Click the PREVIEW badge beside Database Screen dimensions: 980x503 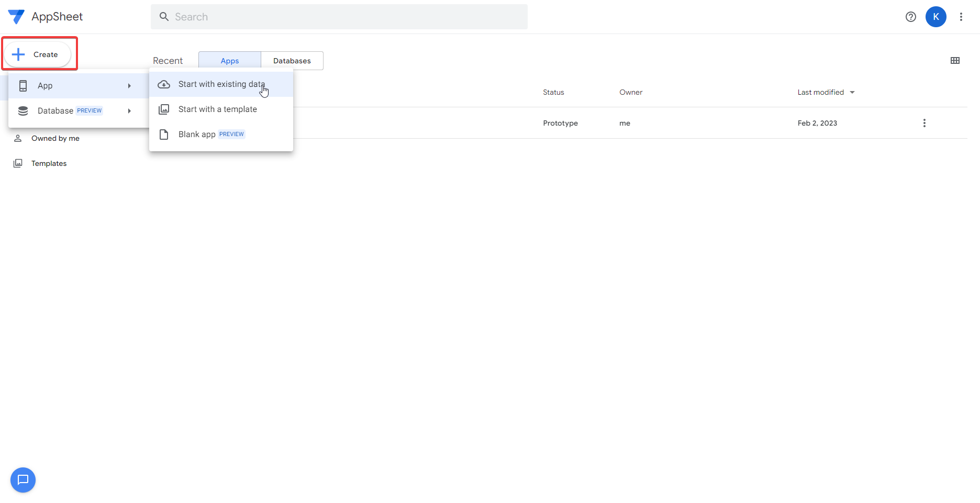click(90, 111)
